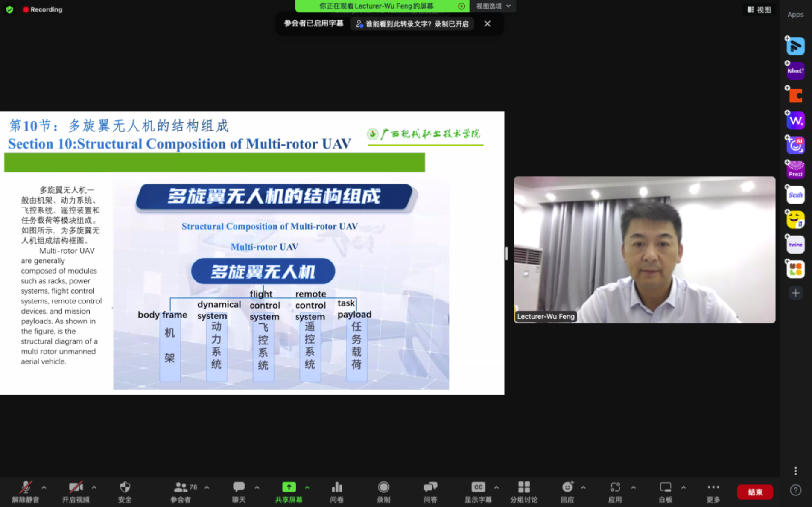Image resolution: width=812 pixels, height=507 pixels.
Task: Expand chat options arrow beside 聊天
Action: click(257, 487)
